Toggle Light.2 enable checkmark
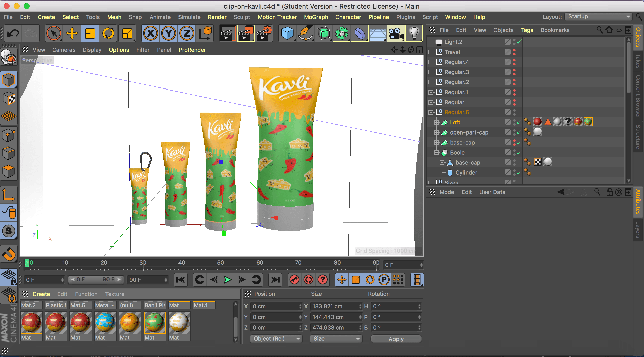Screen dimensions: 644x357 pyautogui.click(x=519, y=42)
